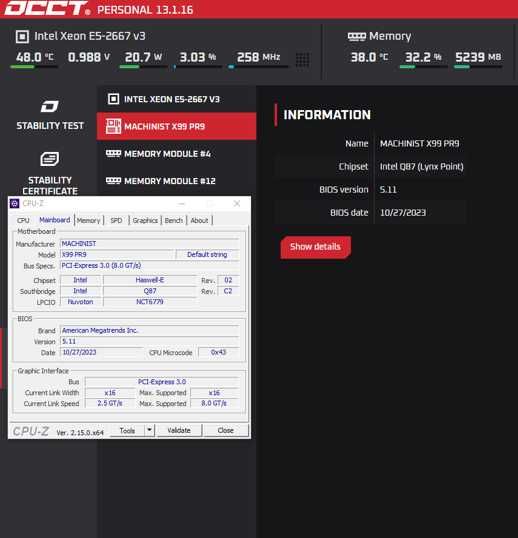Image resolution: width=518 pixels, height=538 pixels.
Task: Click the CPU clock 258 MHz reading
Action: (259, 57)
